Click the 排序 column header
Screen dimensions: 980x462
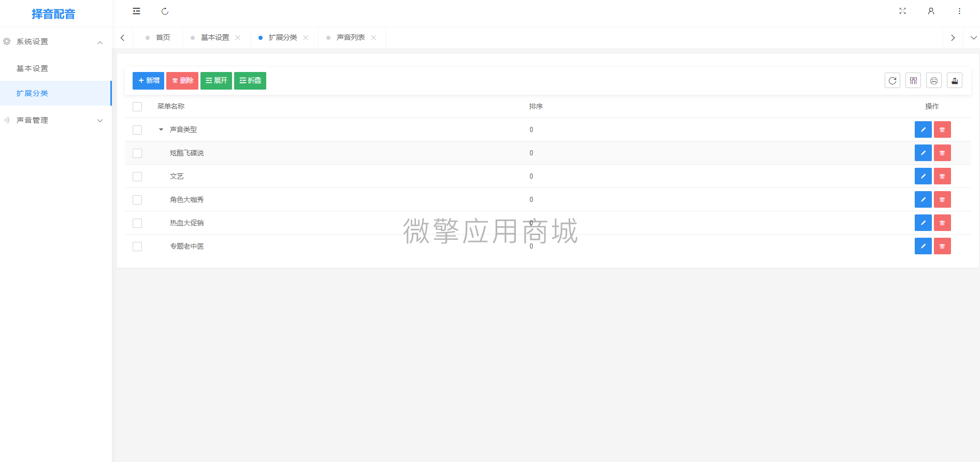pyautogui.click(x=536, y=106)
